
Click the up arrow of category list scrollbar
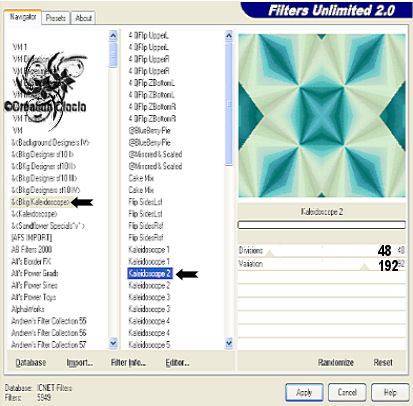[113, 36]
